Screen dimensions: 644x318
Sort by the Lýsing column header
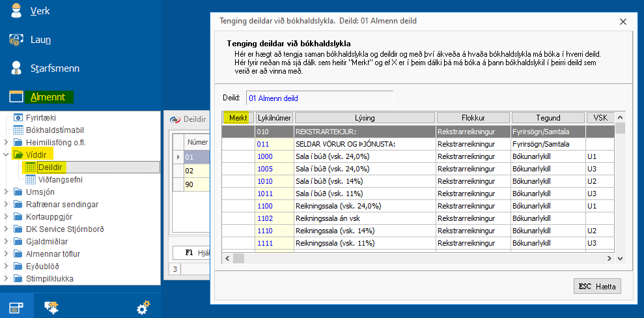pos(365,118)
